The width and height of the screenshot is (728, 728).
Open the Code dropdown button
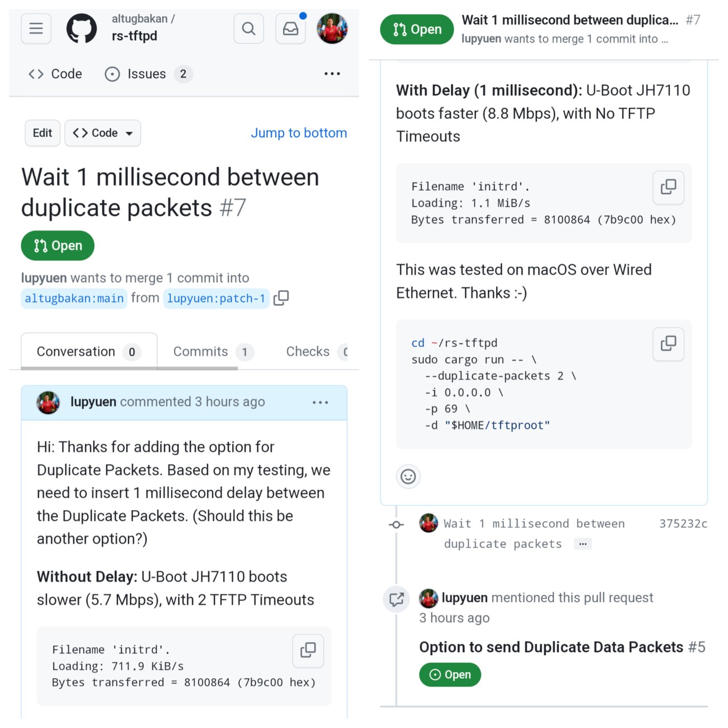[x=103, y=133]
